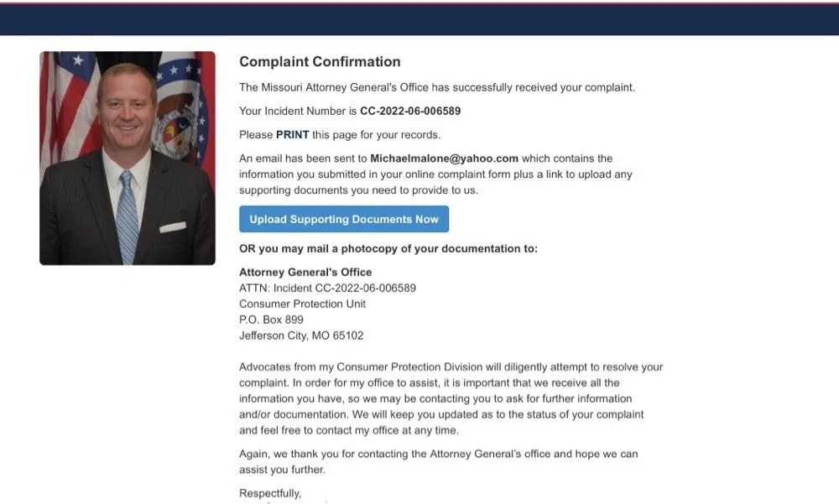Click the Complaint Confirmation heading
Image resolution: width=839 pixels, height=504 pixels.
click(x=320, y=62)
